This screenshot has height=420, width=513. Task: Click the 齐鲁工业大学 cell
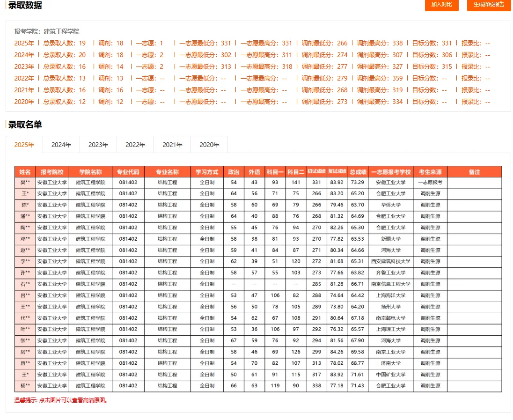point(391,273)
